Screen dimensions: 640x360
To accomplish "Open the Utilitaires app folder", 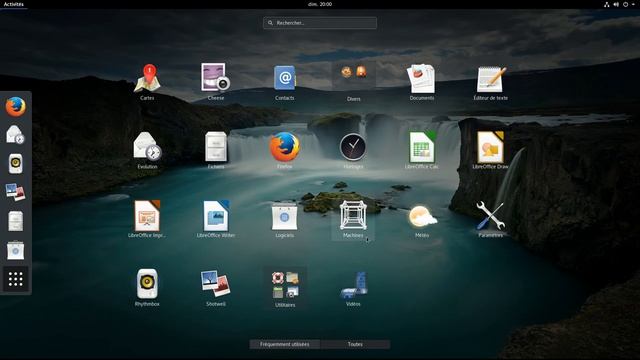I will tap(285, 288).
